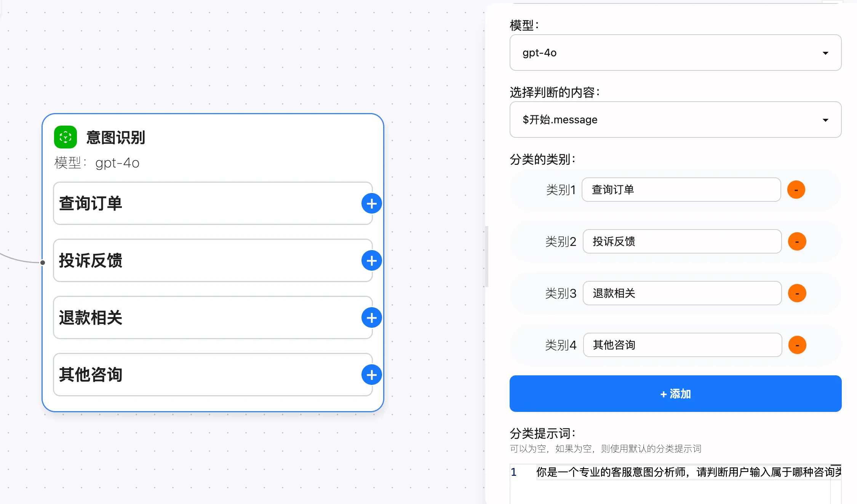
Task: Edit the 类别3 field containing 退款相关
Action: pyautogui.click(x=682, y=293)
